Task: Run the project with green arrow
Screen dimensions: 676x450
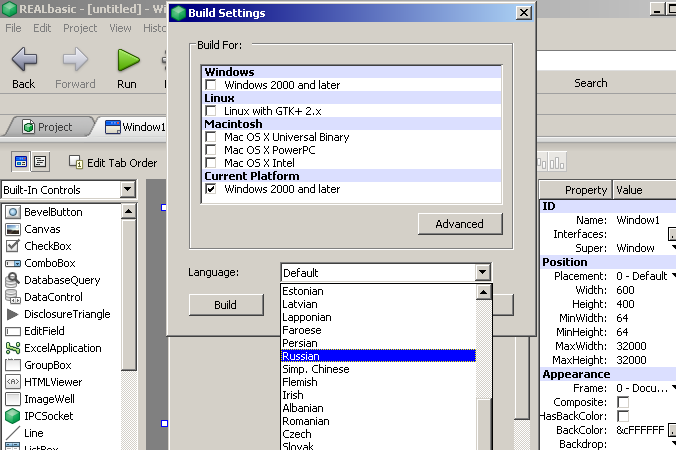Action: 128,60
